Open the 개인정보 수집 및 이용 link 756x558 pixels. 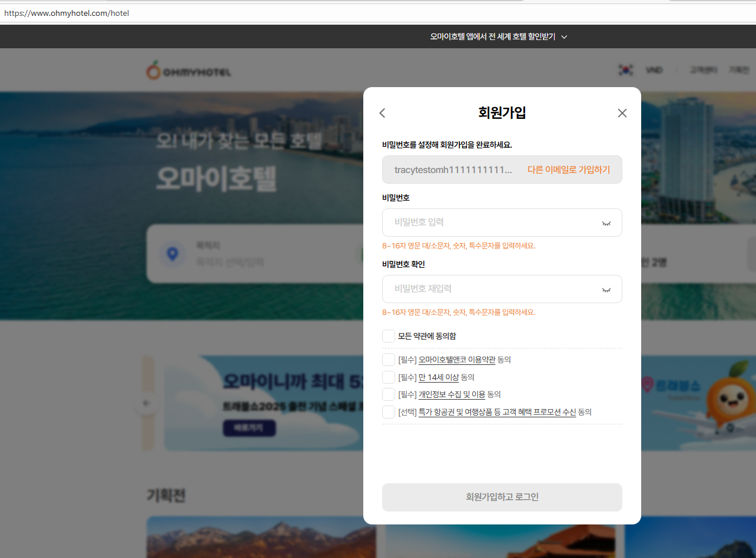click(452, 394)
